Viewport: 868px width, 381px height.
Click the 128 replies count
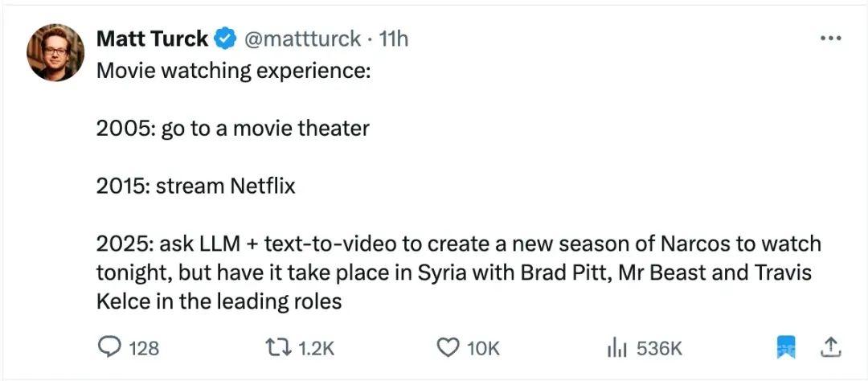click(144, 348)
